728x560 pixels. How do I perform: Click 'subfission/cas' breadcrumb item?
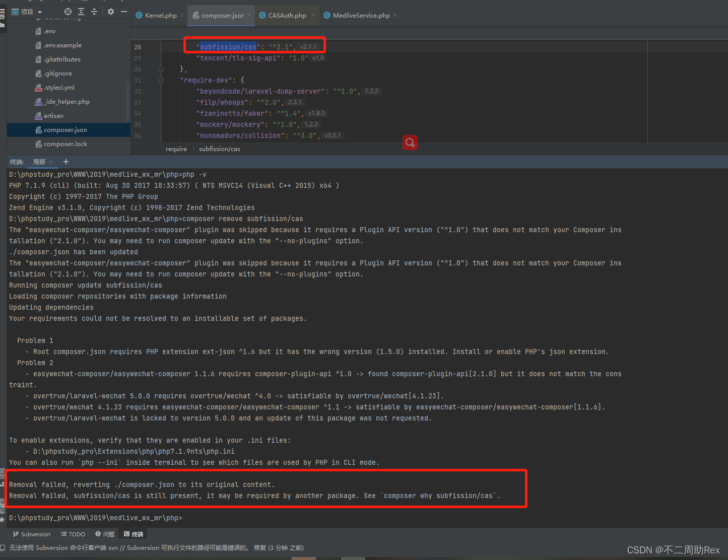(220, 149)
